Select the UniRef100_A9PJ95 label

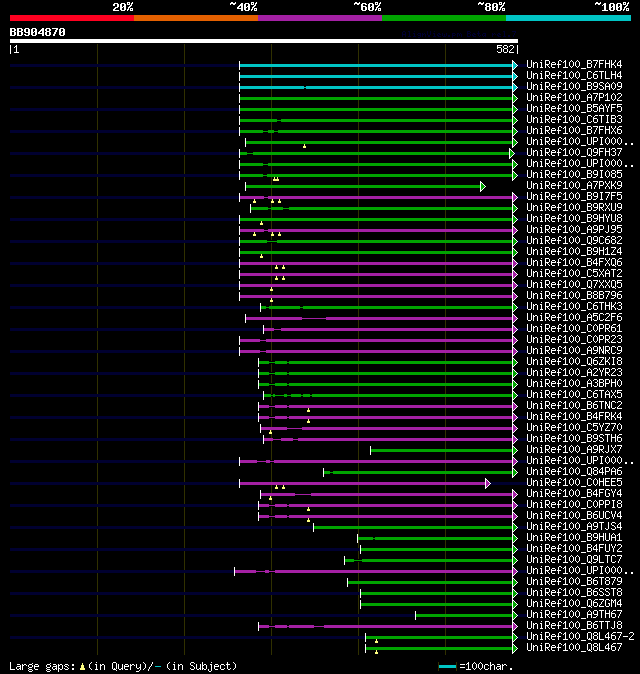[574, 230]
